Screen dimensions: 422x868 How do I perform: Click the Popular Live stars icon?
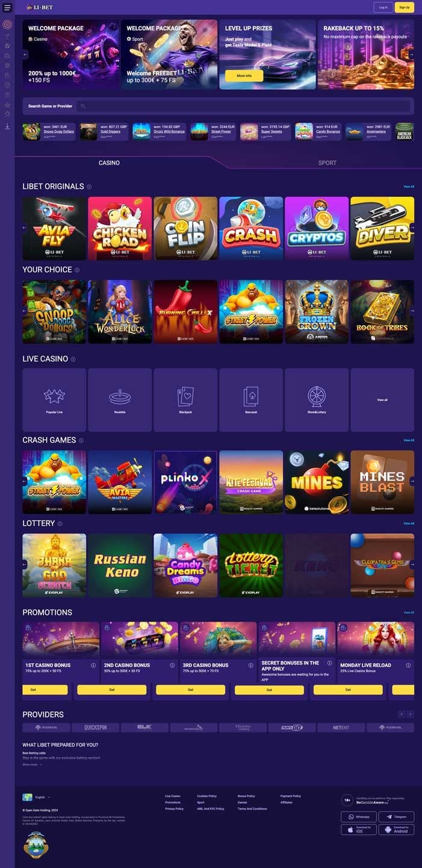(54, 396)
